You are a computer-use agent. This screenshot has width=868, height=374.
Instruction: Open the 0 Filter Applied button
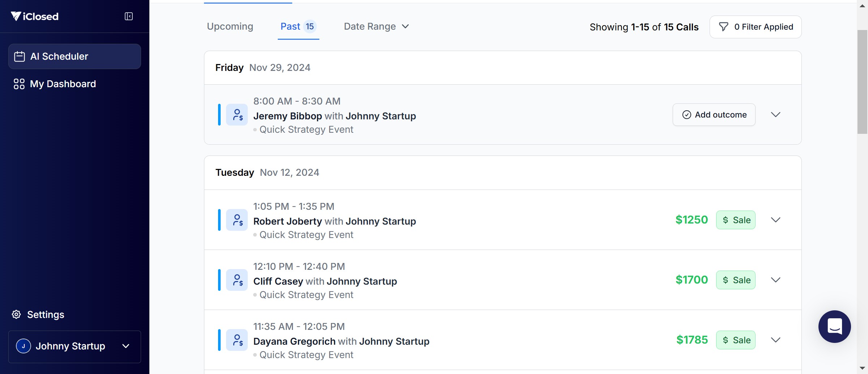pos(756,27)
